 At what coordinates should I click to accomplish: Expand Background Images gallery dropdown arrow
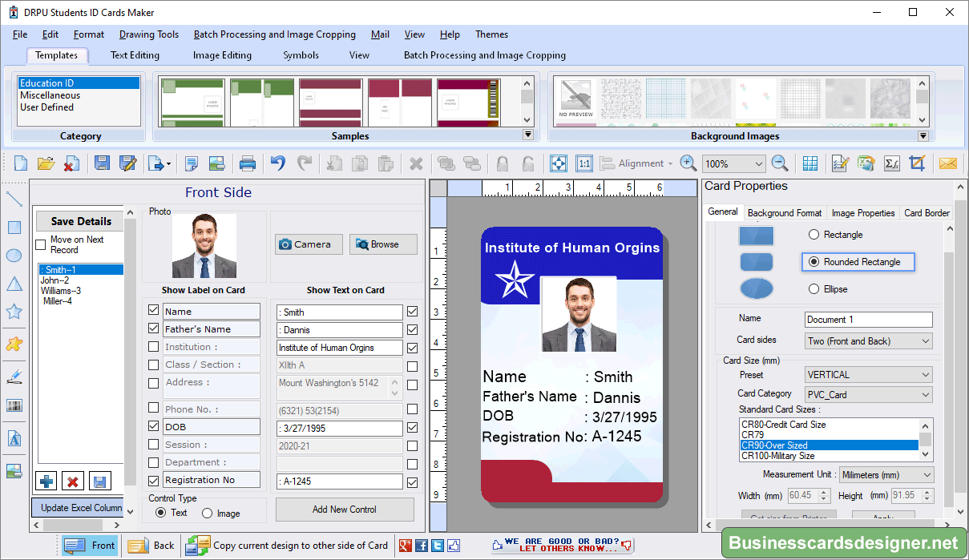(923, 135)
